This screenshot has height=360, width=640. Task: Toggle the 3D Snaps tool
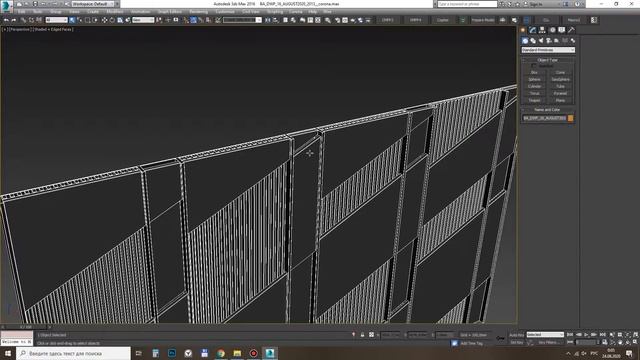(x=186, y=20)
